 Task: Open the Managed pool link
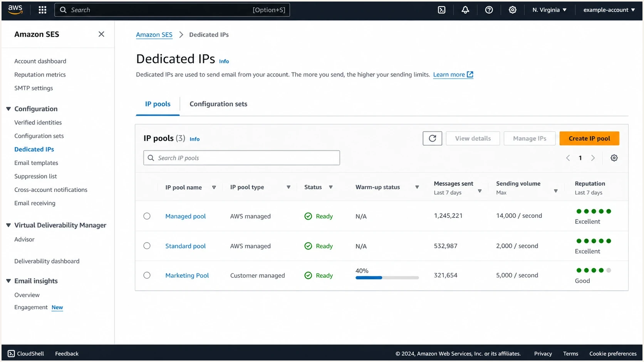(185, 216)
